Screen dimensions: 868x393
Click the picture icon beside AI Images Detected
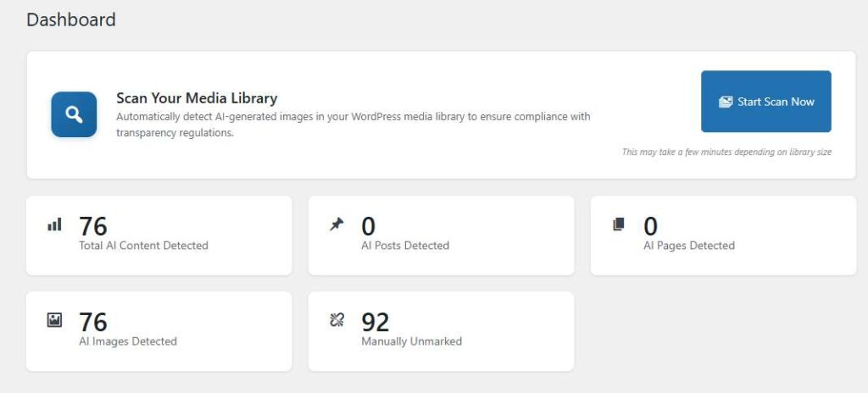tap(54, 320)
